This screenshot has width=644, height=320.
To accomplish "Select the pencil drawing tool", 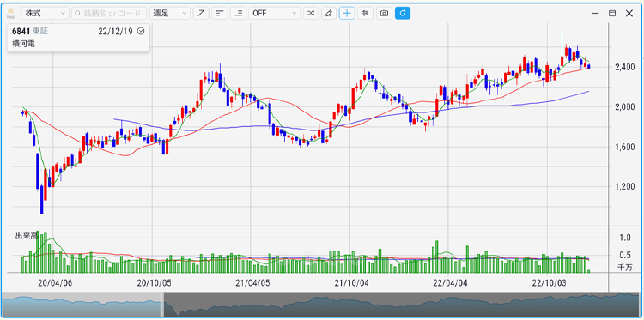I will tap(329, 13).
